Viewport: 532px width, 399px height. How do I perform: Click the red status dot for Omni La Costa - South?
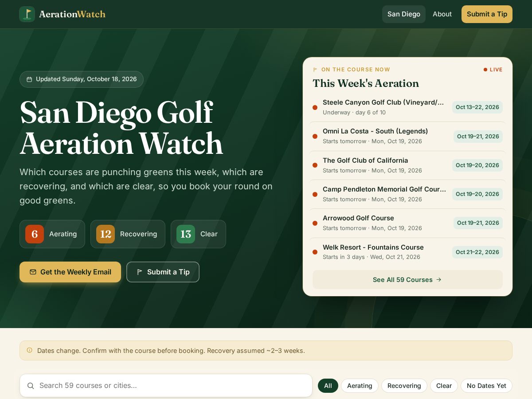point(315,136)
